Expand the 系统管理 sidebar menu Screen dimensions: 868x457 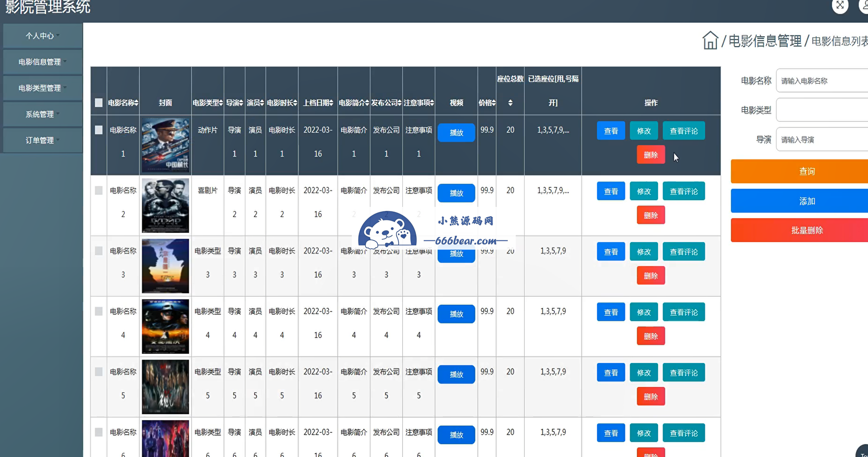[43, 114]
